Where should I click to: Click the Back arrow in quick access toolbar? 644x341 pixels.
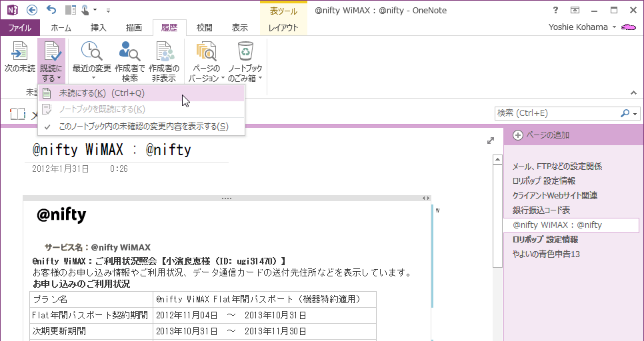click(x=31, y=10)
